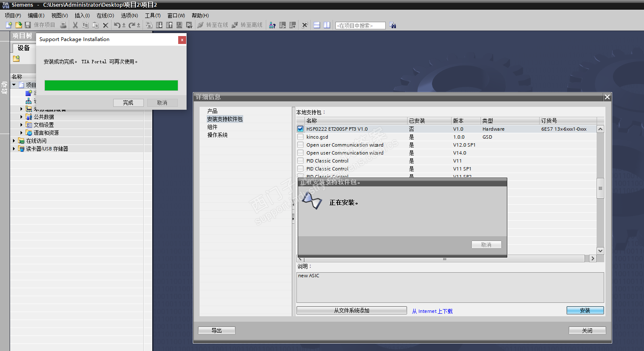The width and height of the screenshot is (644, 351).
Task: Open the 在线(O) menu
Action: (x=105, y=15)
